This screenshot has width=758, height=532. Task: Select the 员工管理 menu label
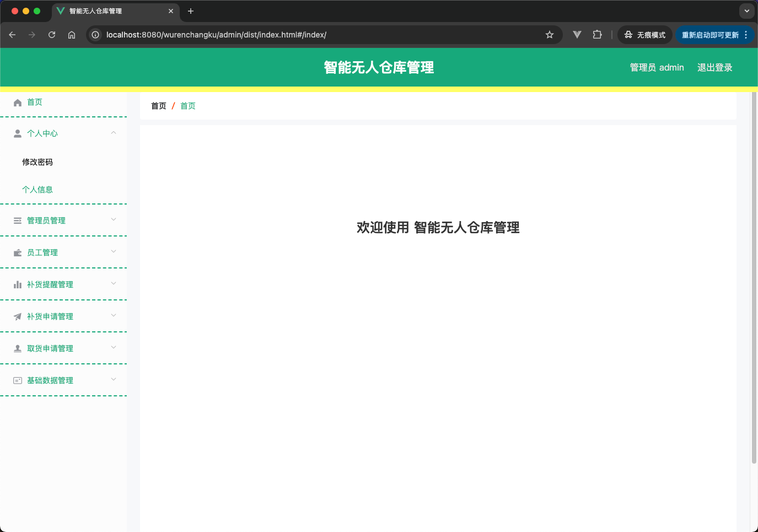coord(42,252)
